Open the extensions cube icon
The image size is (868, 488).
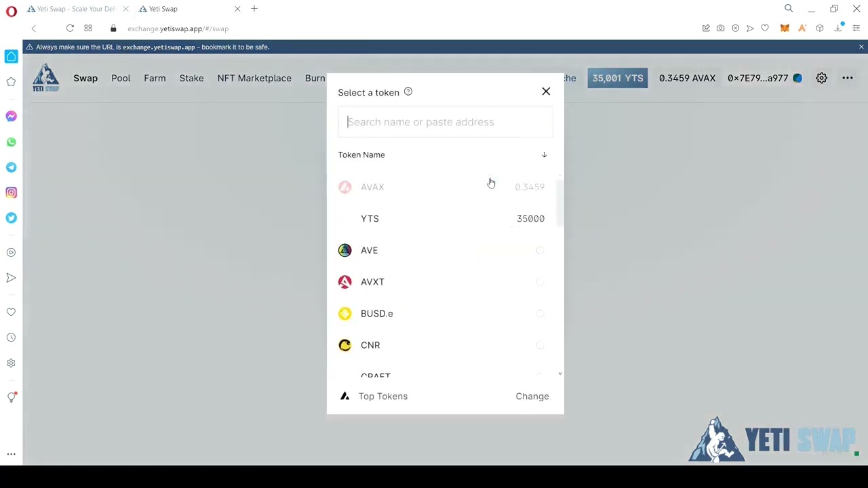pos(820,28)
